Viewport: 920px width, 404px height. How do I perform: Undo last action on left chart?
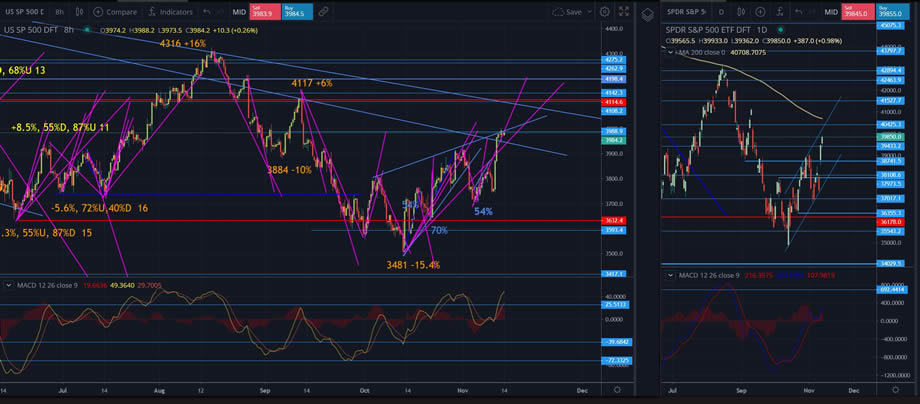pyautogui.click(x=207, y=12)
